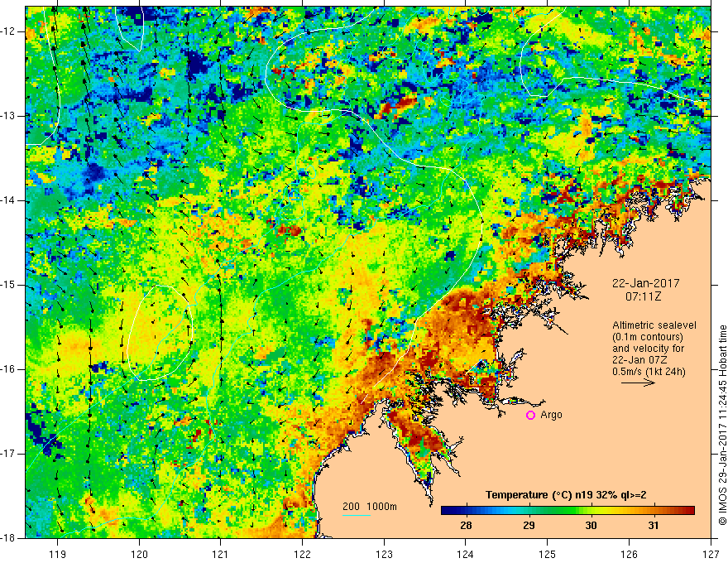Click longitude axis label '122'

point(302,554)
